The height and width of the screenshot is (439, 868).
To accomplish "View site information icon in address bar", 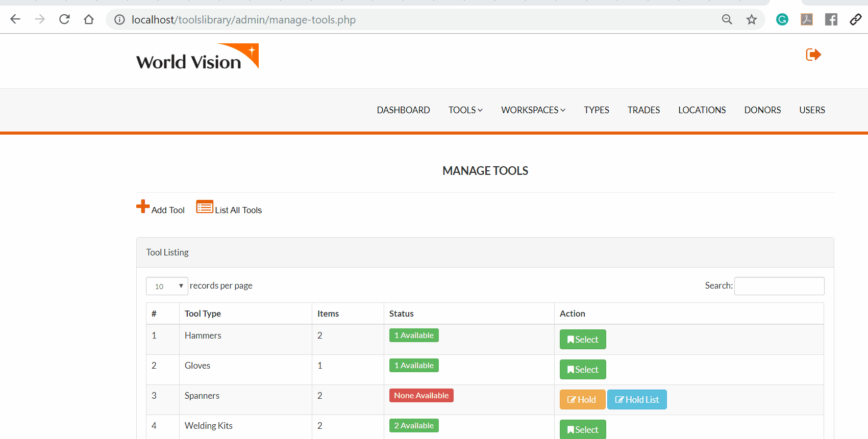I will click(119, 20).
